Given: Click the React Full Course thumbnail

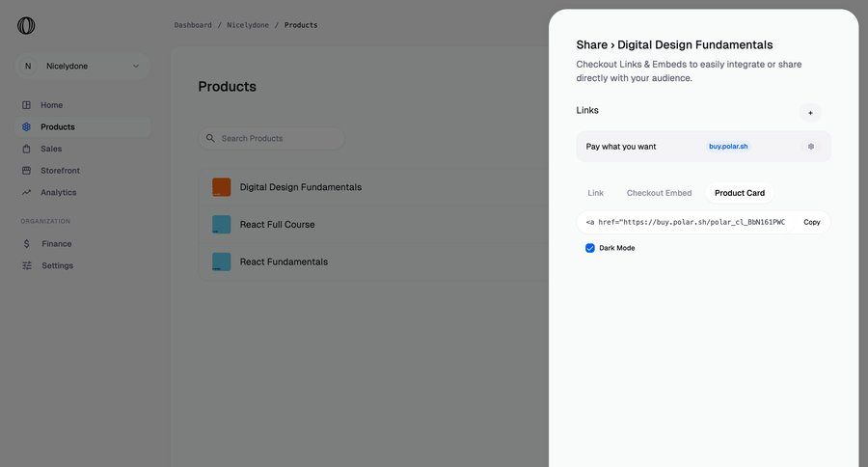Looking at the screenshot, I should coord(222,225).
